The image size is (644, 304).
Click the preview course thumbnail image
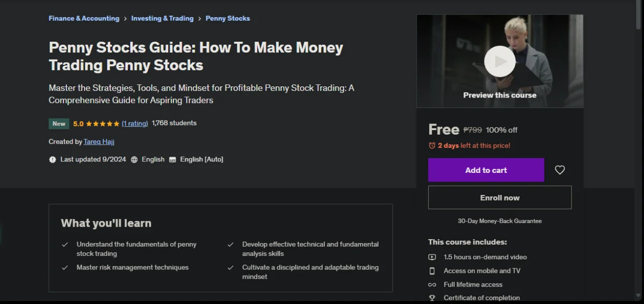click(x=500, y=61)
